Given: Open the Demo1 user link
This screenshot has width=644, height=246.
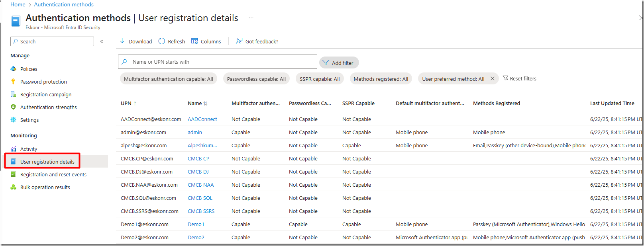Looking at the screenshot, I should click(196, 224).
